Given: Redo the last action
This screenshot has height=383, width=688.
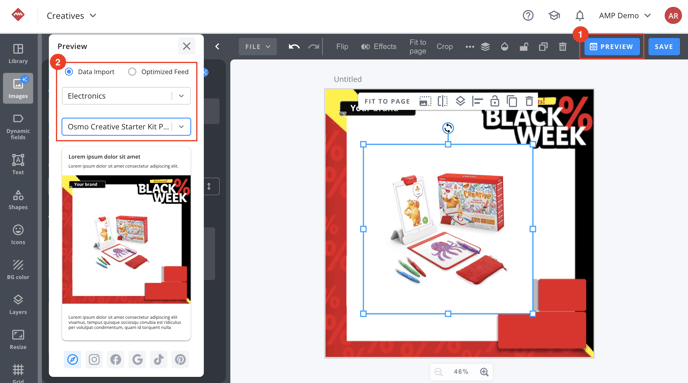Looking at the screenshot, I should [313, 47].
